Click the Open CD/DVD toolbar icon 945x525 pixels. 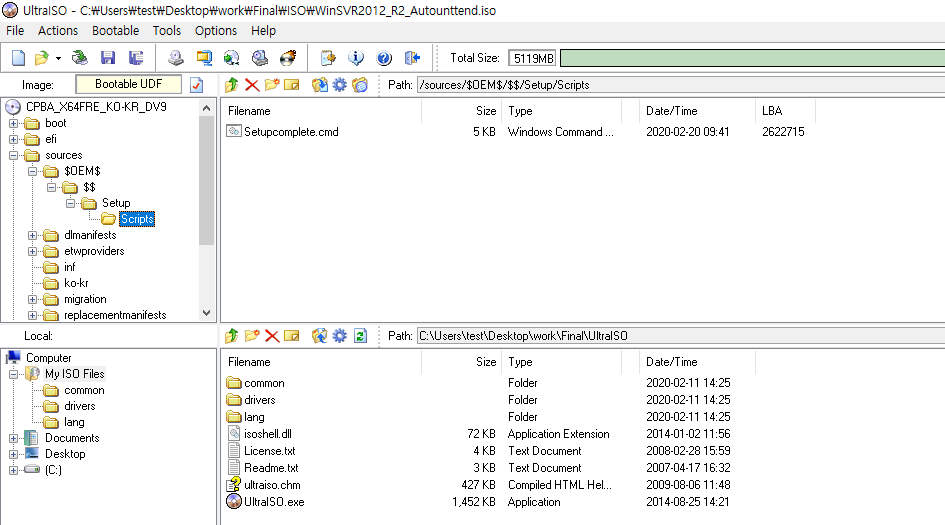point(80,58)
